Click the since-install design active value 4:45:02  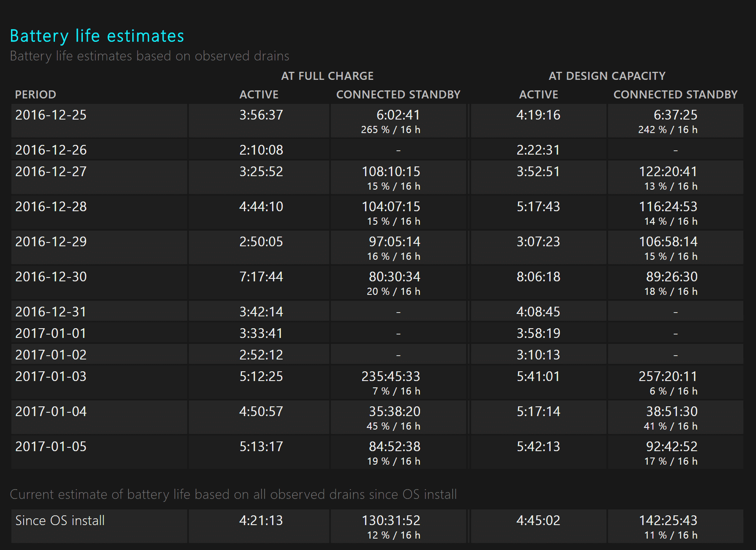coord(538,520)
